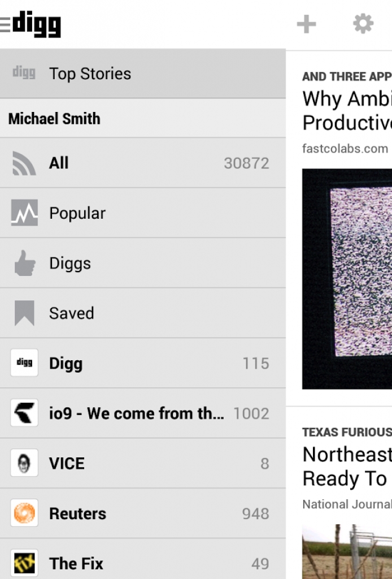Click the TV static article thumbnail

point(347,279)
